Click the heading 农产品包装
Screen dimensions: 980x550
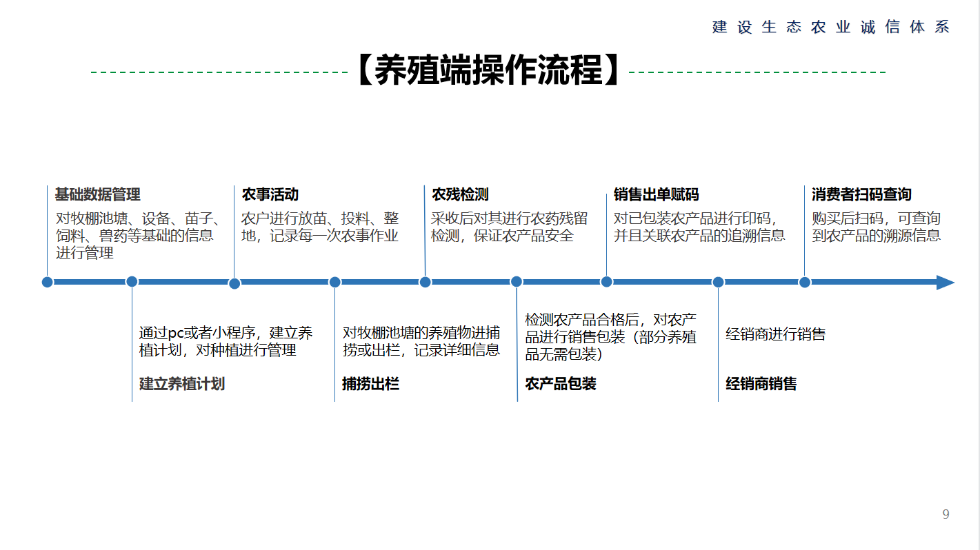561,384
